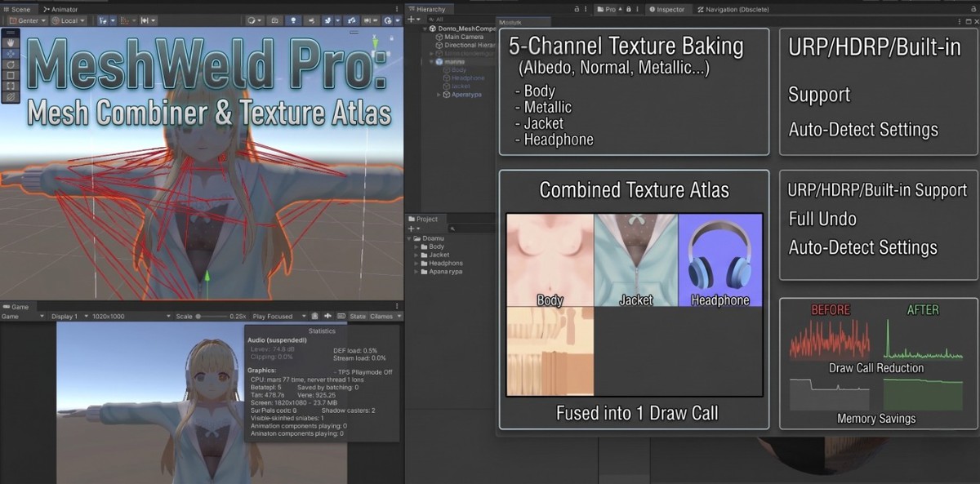The image size is (980, 484).
Task: Open Scene camera settings icon
Action: tap(370, 20)
